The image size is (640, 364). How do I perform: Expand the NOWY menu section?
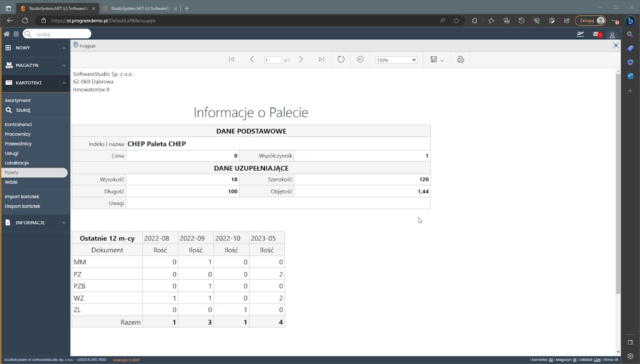point(35,48)
